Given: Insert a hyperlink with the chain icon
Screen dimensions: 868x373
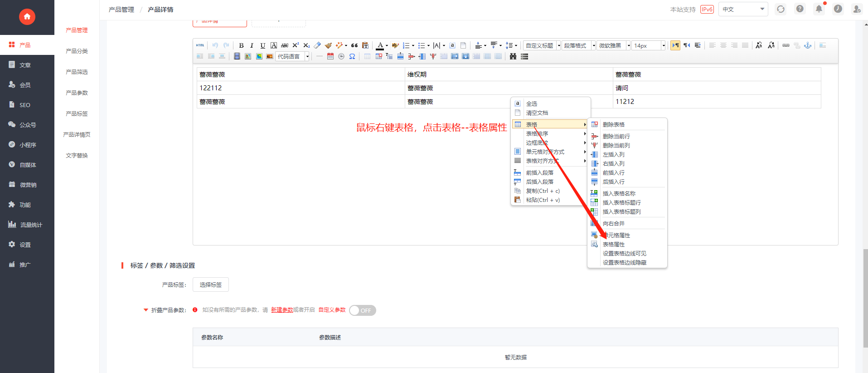Looking at the screenshot, I should pyautogui.click(x=786, y=45).
